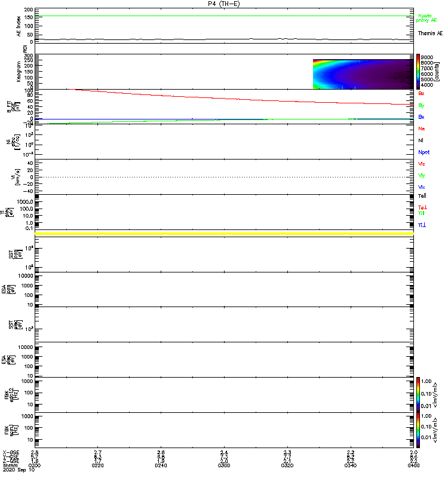448x478 pixels.
Task: Click the blue "Npot" legend label
Action: (424, 152)
